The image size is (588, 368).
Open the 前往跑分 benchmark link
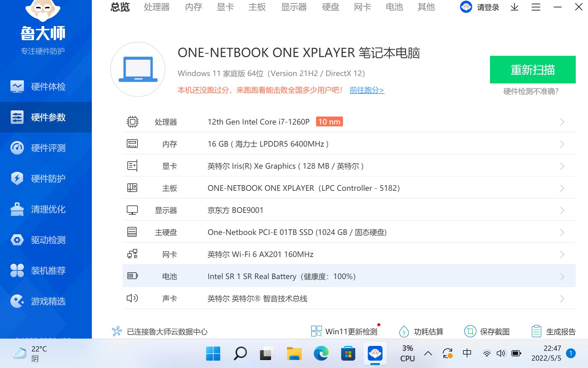tap(366, 90)
